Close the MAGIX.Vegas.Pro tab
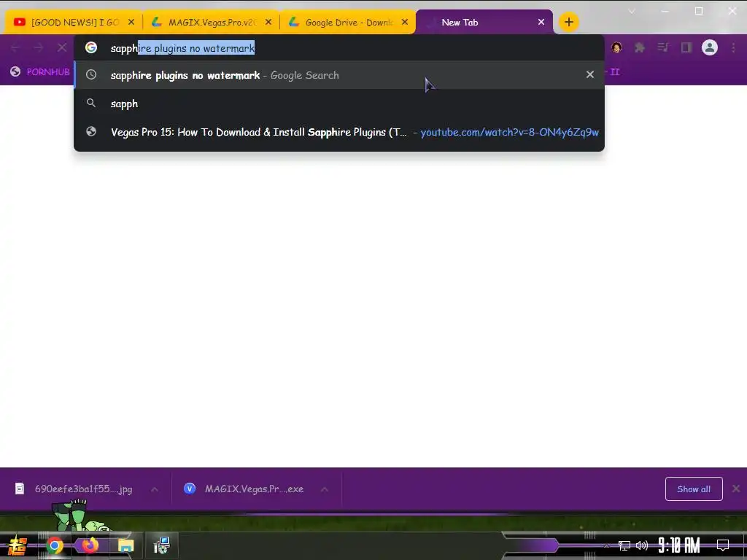Screen dimensions: 747x560 pos(268,22)
